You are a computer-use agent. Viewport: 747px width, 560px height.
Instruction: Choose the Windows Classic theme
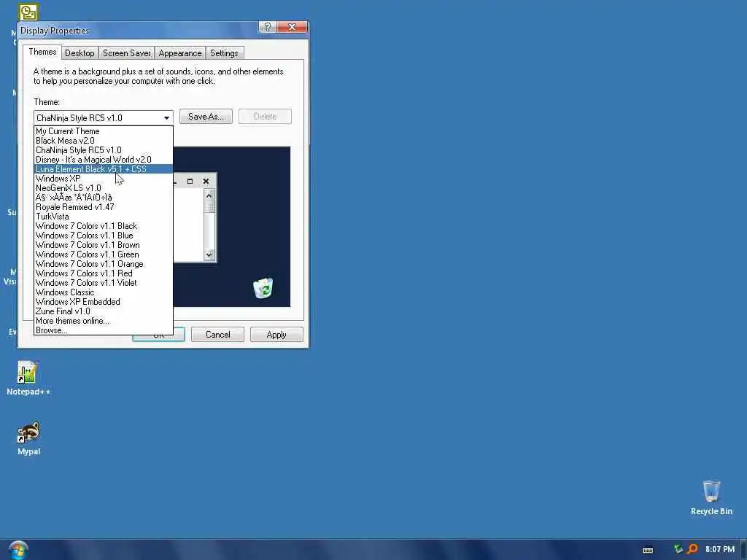(x=104, y=292)
